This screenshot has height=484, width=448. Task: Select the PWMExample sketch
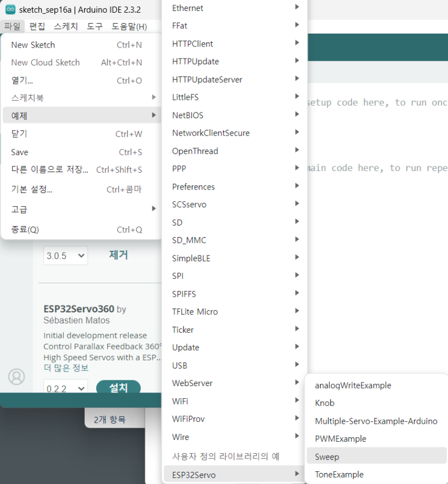point(377,439)
